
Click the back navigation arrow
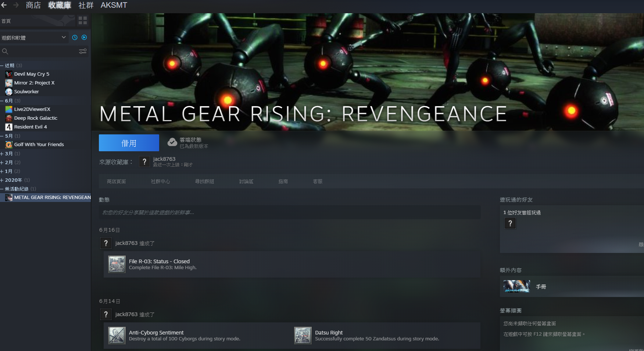pyautogui.click(x=4, y=5)
